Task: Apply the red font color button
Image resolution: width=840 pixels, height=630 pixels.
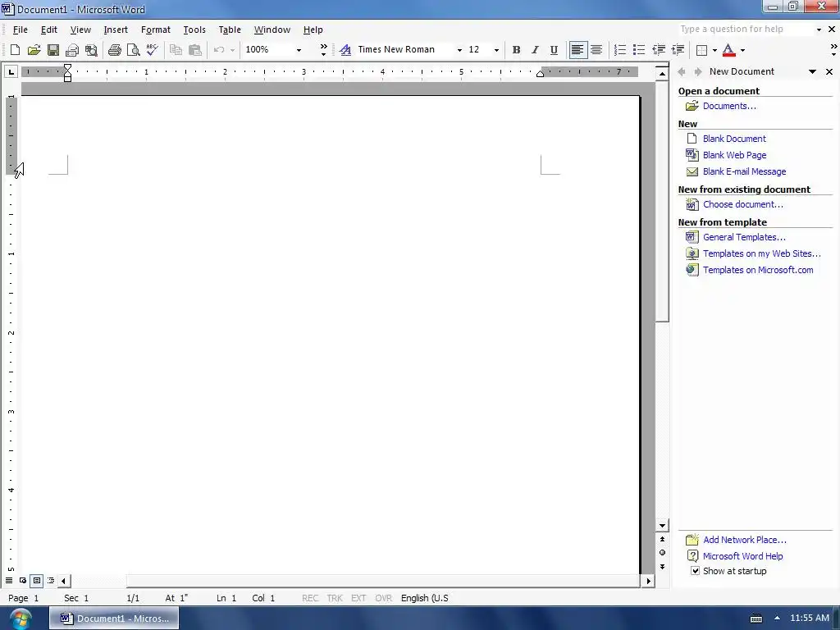Action: pyautogui.click(x=728, y=50)
